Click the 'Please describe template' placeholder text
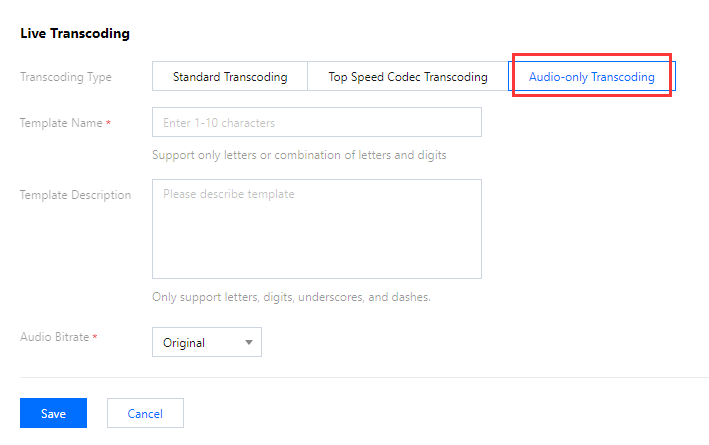709x445 pixels. [x=229, y=194]
